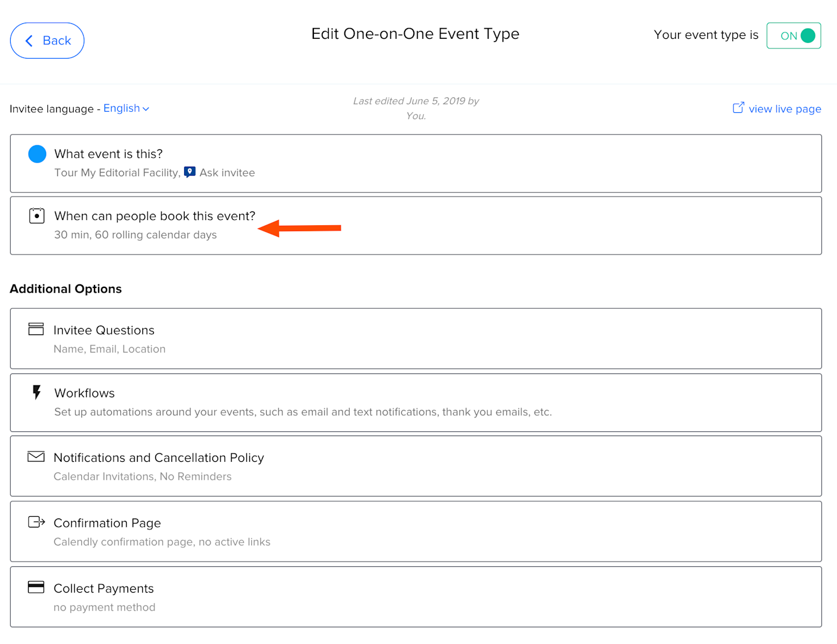This screenshot has height=644, width=837.
Task: Open the view live page link
Action: coord(784,109)
